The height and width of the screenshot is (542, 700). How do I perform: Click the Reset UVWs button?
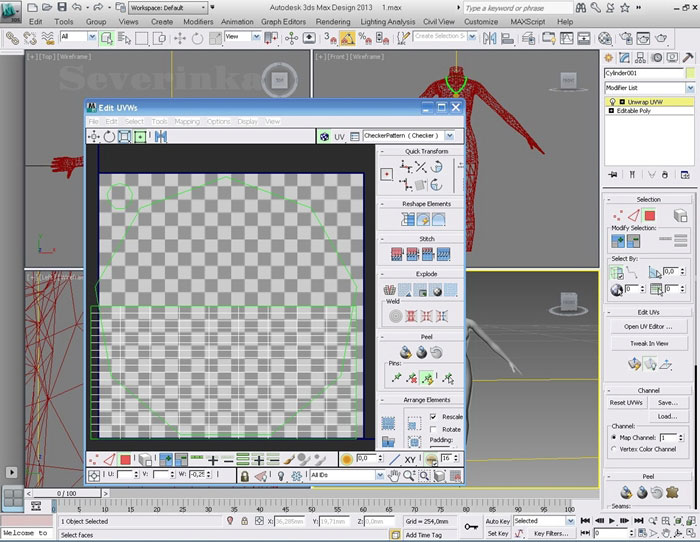pos(625,402)
